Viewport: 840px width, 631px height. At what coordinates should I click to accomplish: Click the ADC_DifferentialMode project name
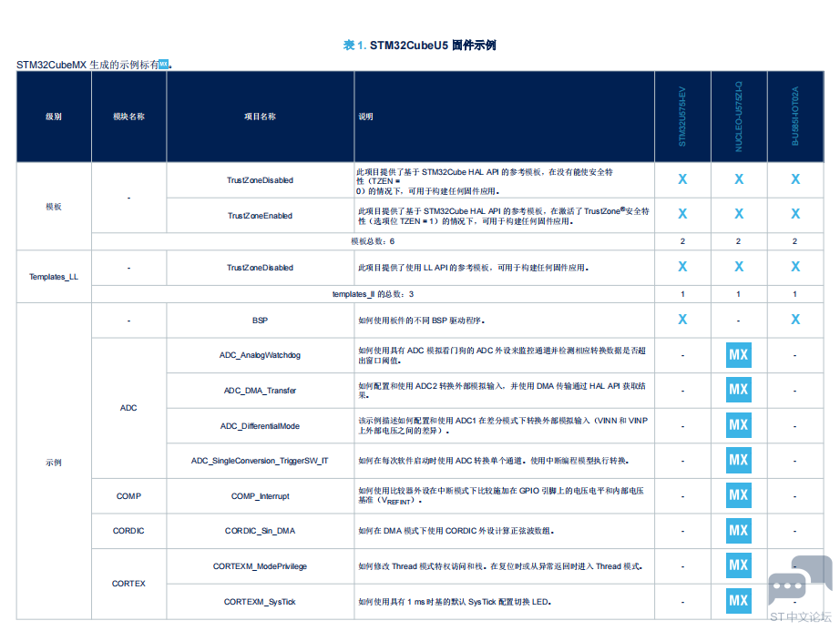coord(260,426)
